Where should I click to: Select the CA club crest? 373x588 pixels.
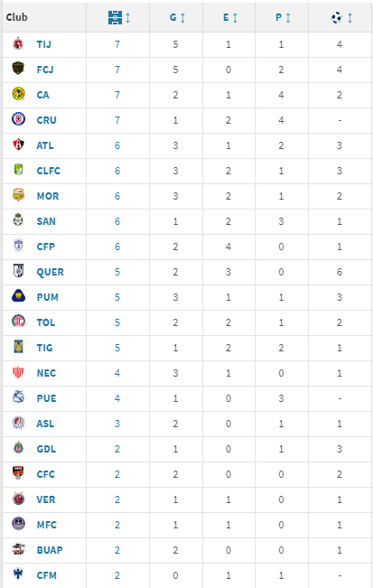click(18, 94)
